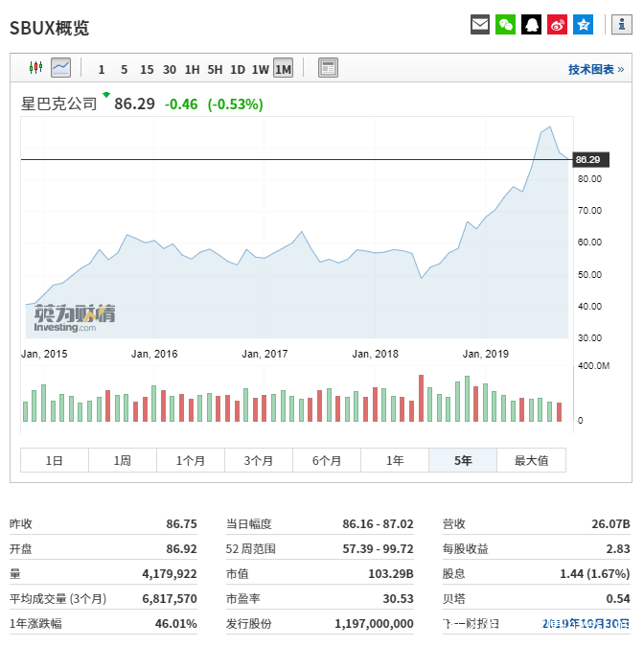Click 每股收益 value 2.83
Image resolution: width=644 pixels, height=647 pixels.
tap(618, 549)
